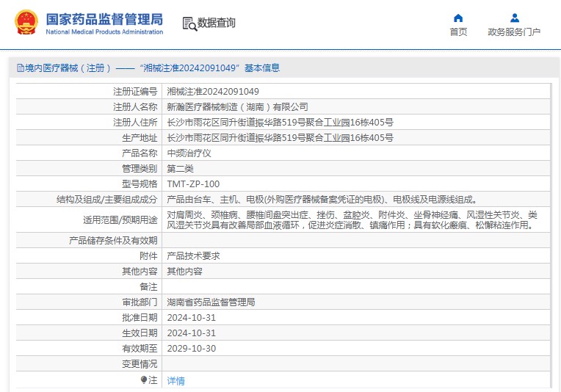Click the bullet icon beside 注 label

point(144,380)
